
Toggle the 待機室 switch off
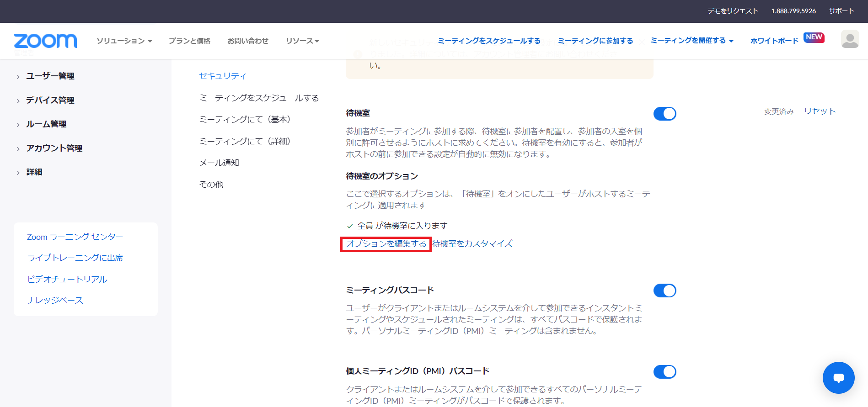[664, 114]
